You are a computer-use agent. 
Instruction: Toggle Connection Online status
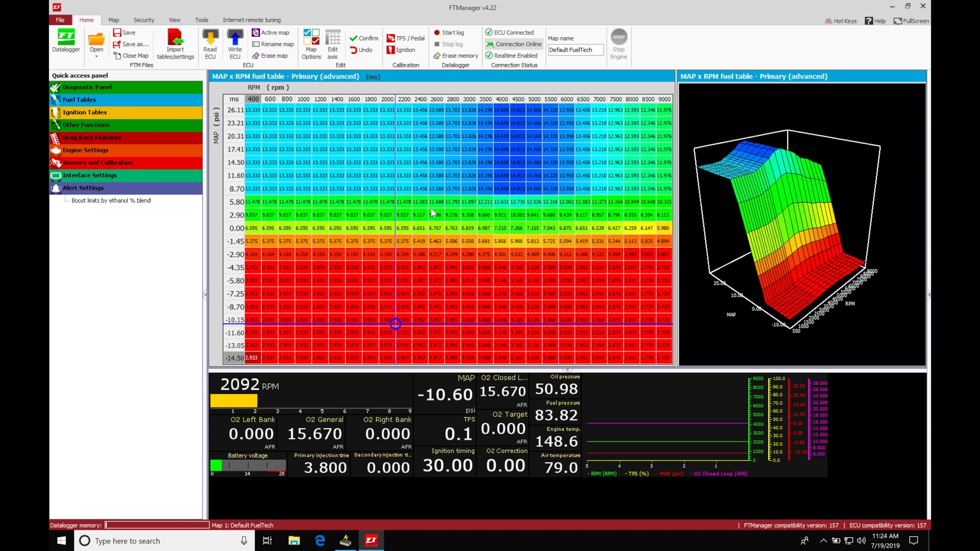pyautogui.click(x=513, y=44)
